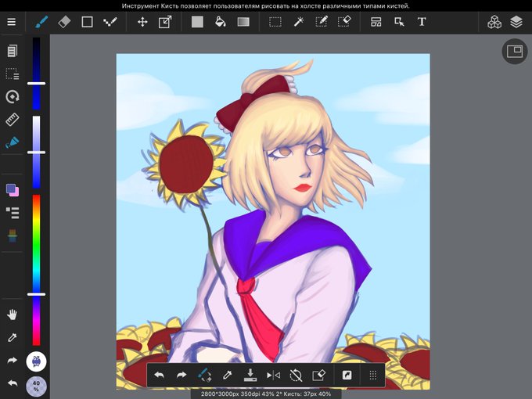Undo using bottom shortcut bar
532x399 pixels.
tap(159, 376)
